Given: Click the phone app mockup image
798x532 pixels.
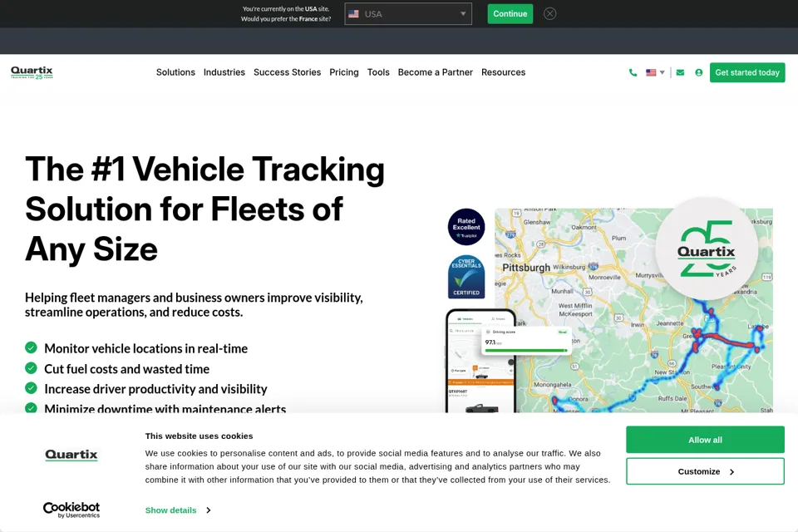Looking at the screenshot, I should click(x=481, y=361).
